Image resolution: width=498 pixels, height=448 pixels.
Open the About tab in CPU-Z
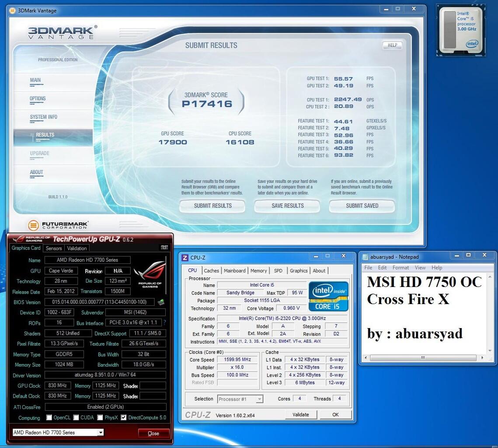[319, 271]
